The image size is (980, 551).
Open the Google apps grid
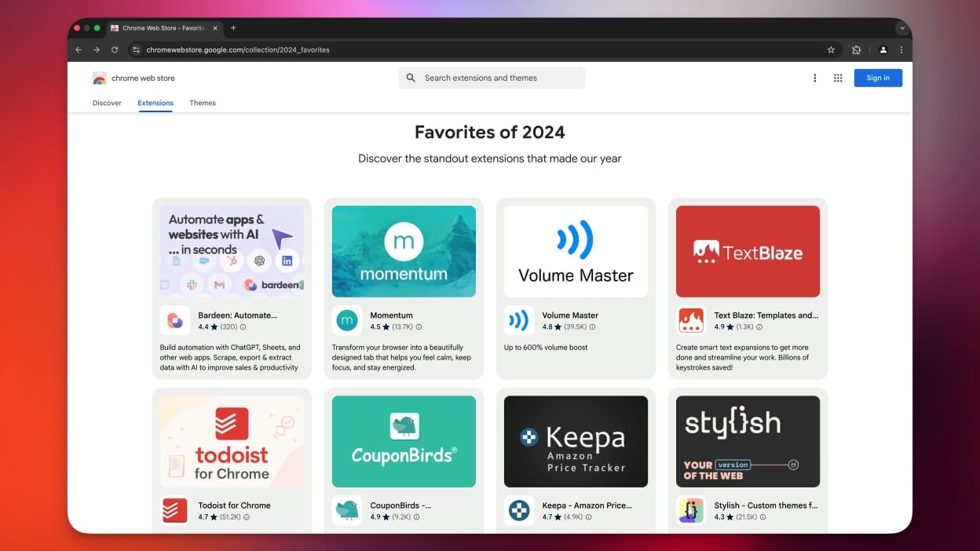tap(838, 78)
